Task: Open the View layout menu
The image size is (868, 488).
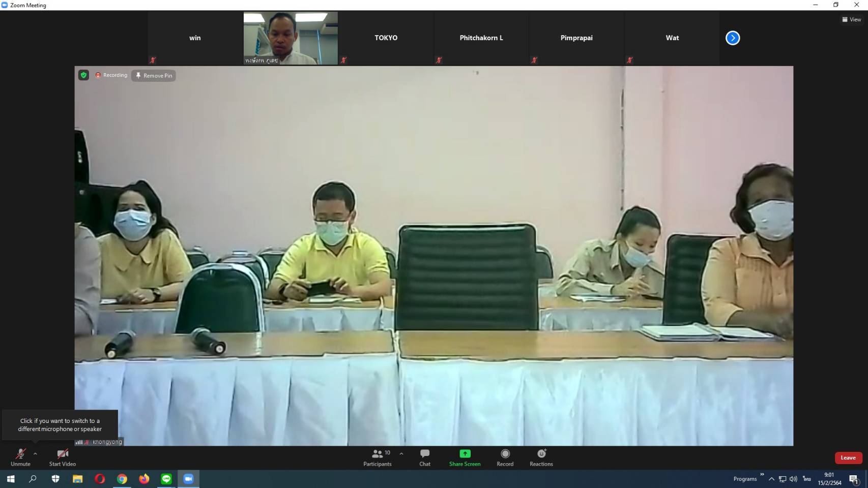Action: pos(852,19)
